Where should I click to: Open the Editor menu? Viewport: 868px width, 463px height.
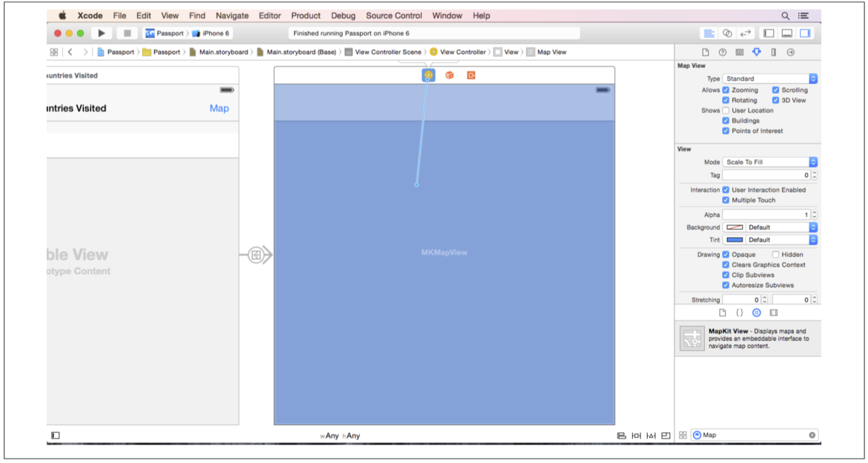tap(269, 15)
